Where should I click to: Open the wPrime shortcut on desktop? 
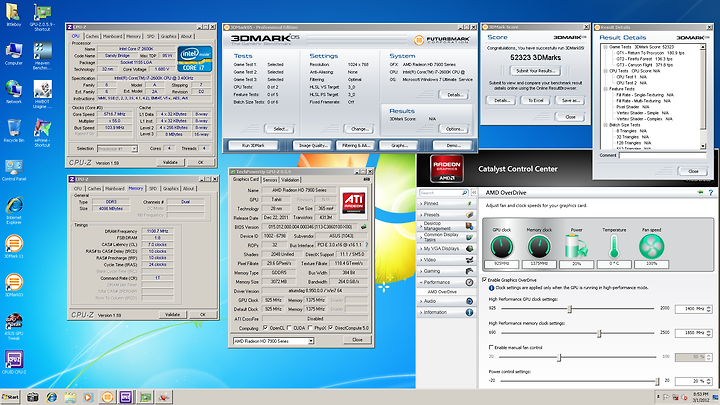coord(42,133)
